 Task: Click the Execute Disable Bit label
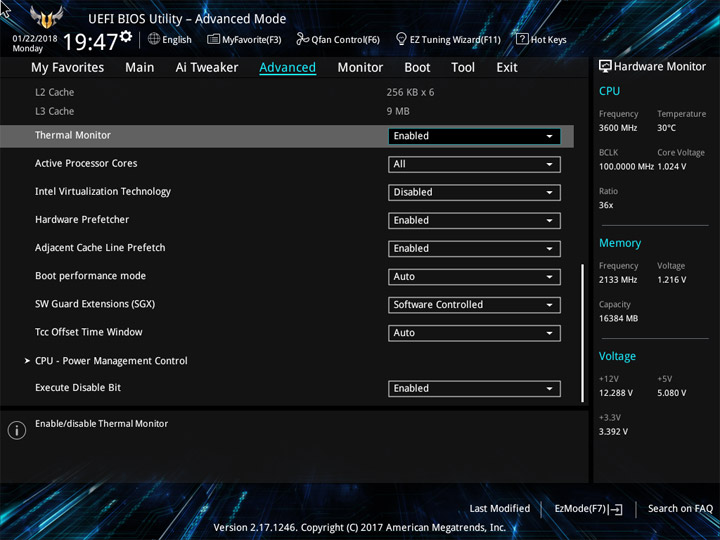(x=78, y=388)
